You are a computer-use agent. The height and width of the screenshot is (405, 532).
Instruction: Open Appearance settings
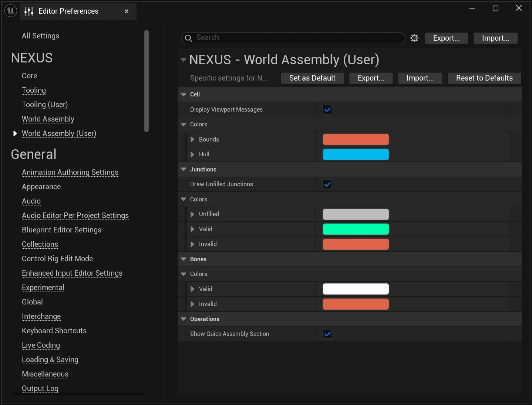point(41,187)
